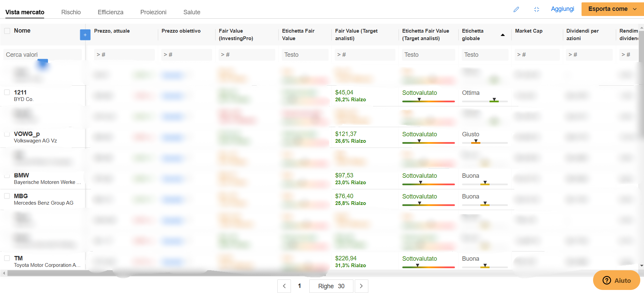Check the box for MBG Mercedes Benz

(7, 196)
